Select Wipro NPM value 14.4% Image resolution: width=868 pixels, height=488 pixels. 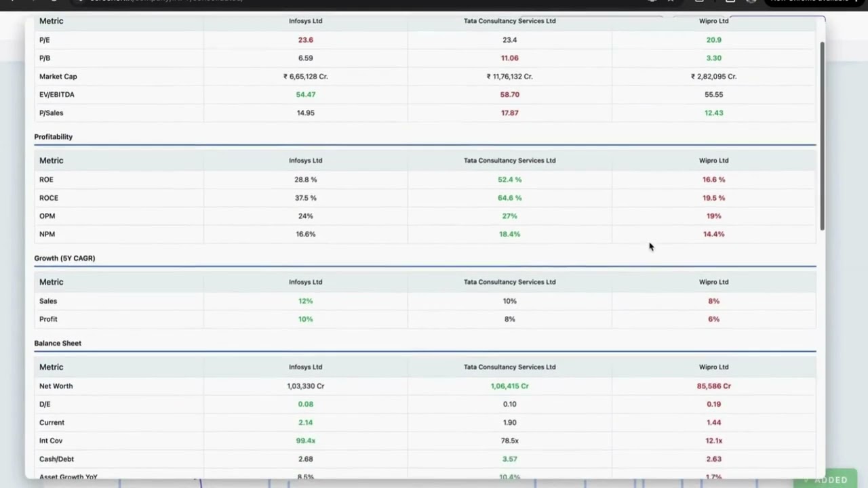[714, 235]
